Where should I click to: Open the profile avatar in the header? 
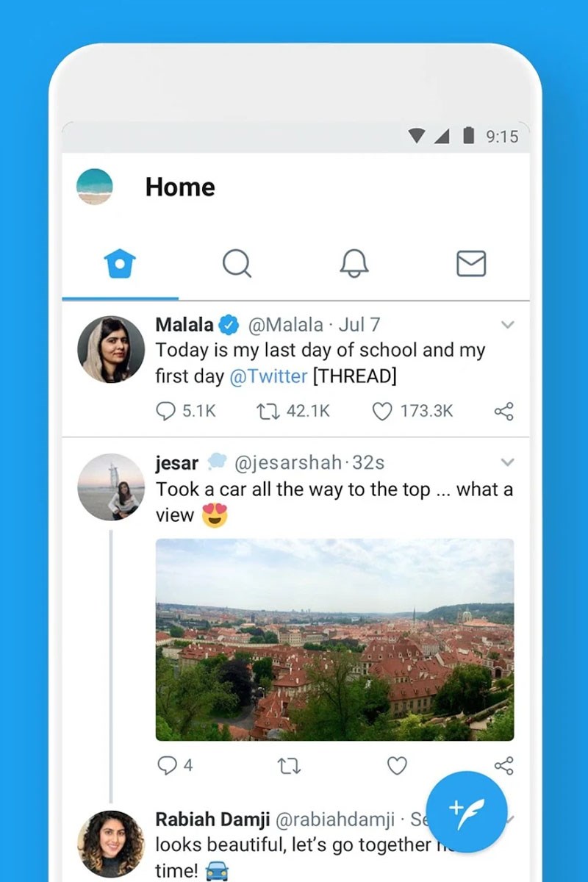(95, 187)
